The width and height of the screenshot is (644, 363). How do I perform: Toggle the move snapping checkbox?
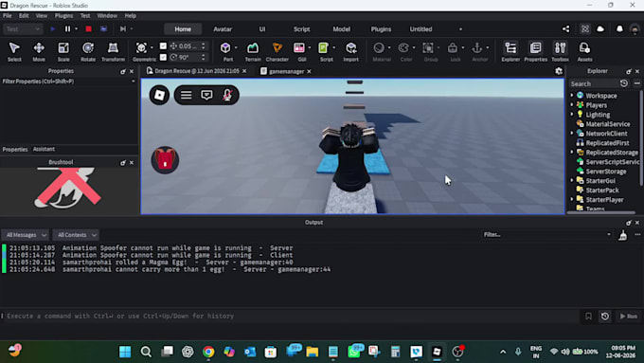pyautogui.click(x=163, y=45)
